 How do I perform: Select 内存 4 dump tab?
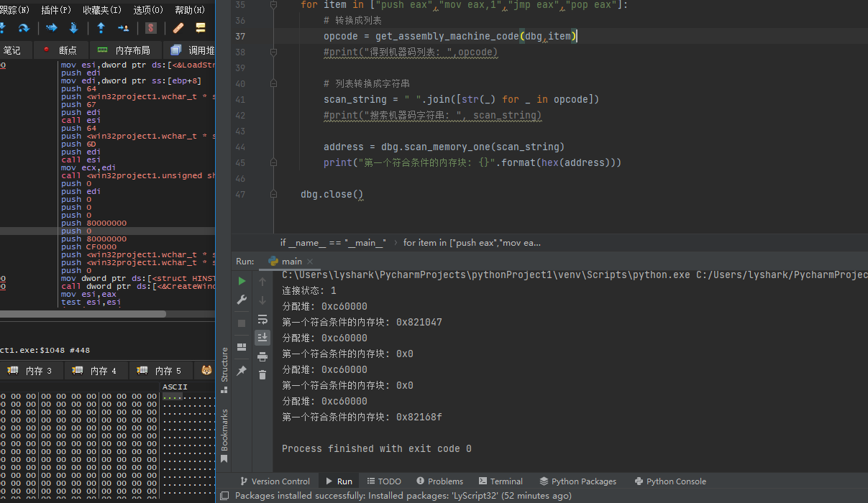(96, 371)
